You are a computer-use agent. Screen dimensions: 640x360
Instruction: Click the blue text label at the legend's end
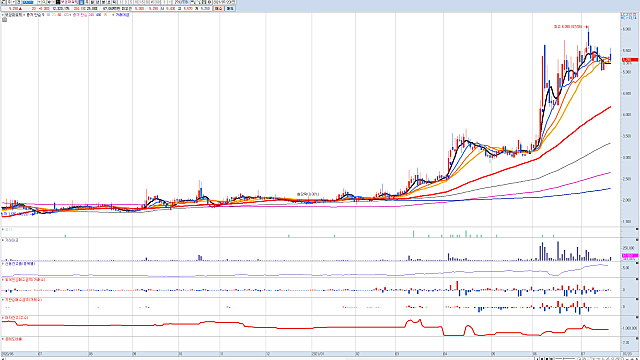[x=122, y=15]
